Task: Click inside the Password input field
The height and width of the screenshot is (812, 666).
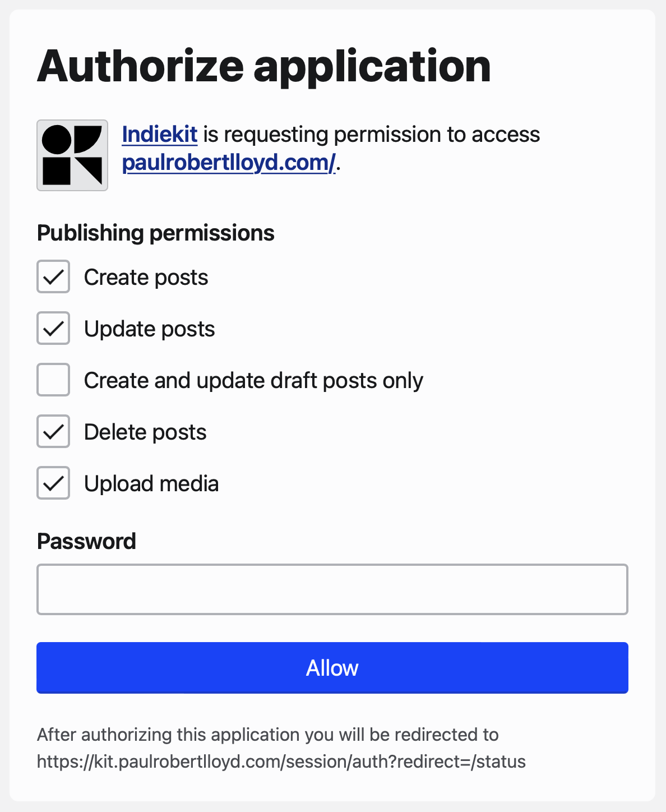Action: [x=332, y=589]
